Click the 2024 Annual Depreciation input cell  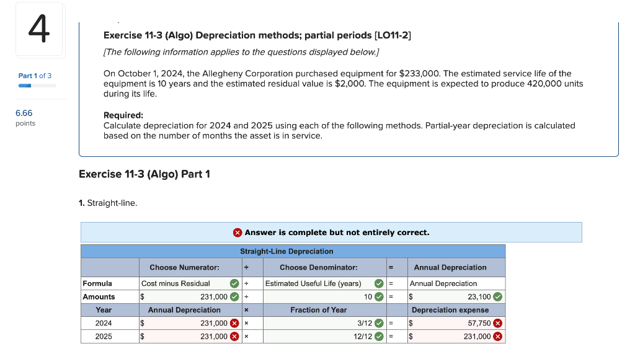[186, 322]
